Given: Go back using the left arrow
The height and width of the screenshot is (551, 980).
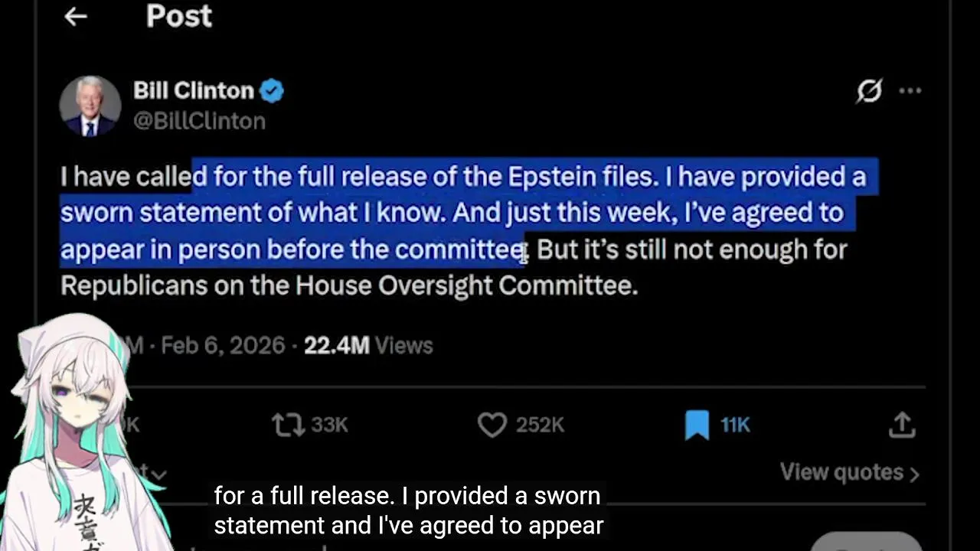Looking at the screenshot, I should pos(76,16).
